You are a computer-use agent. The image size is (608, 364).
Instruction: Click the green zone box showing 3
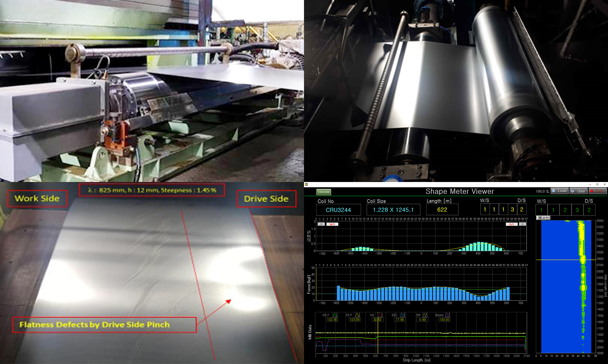(x=577, y=210)
